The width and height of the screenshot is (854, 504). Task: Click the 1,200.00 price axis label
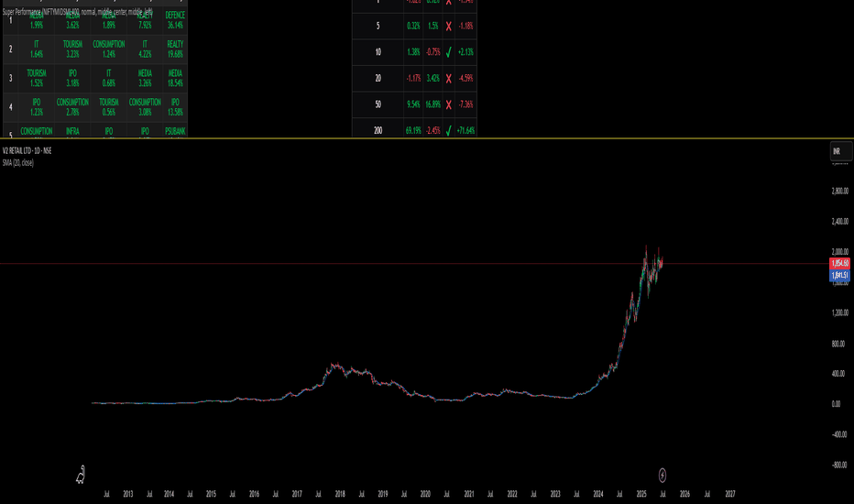pyautogui.click(x=840, y=312)
